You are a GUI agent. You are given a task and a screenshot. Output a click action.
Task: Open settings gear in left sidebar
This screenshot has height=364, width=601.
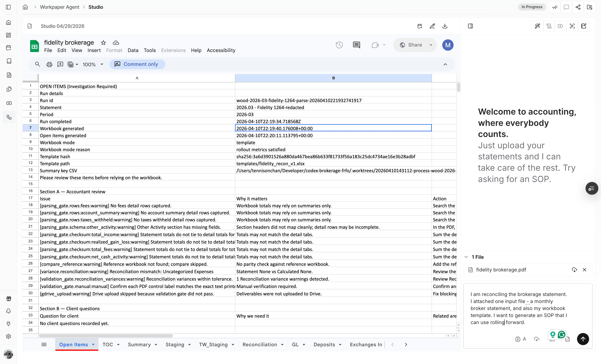(x=9, y=337)
